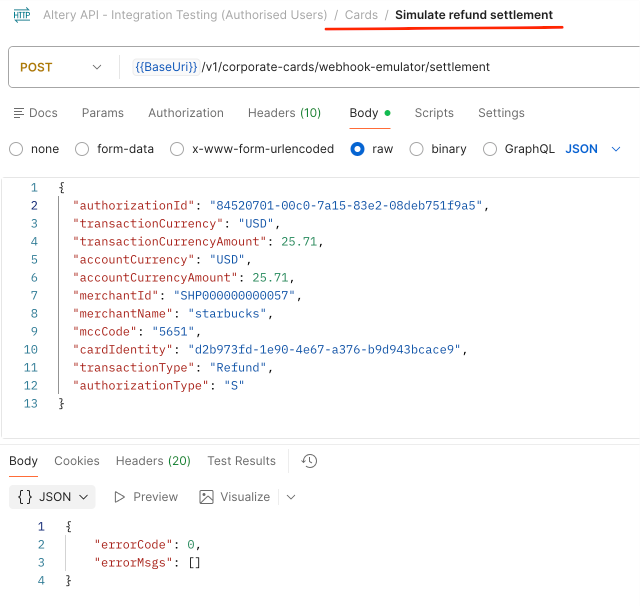Open the request Headers (10) tab

(x=284, y=113)
